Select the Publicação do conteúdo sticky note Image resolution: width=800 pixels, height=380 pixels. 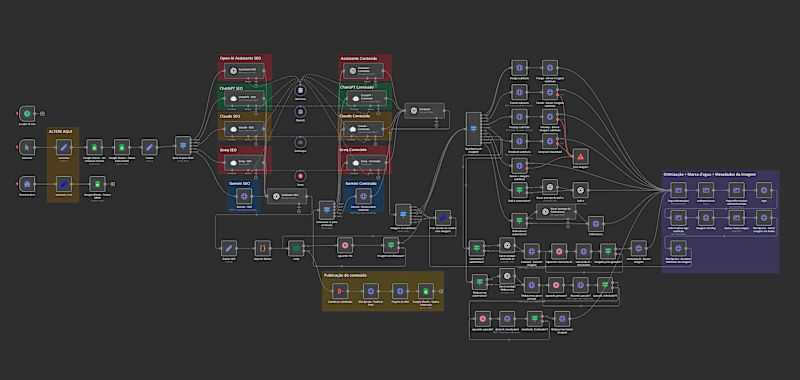pyautogui.click(x=383, y=291)
